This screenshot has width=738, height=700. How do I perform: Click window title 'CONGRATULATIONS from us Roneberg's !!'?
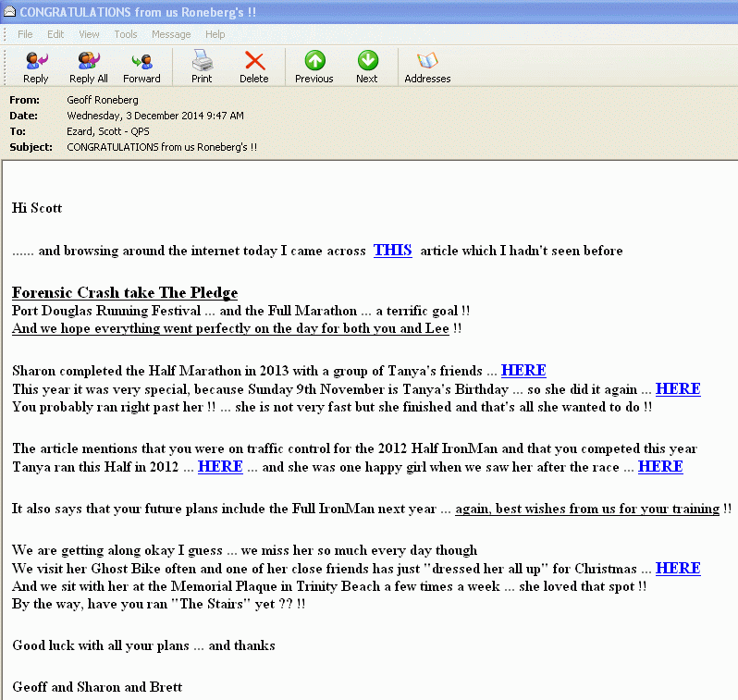pos(138,12)
